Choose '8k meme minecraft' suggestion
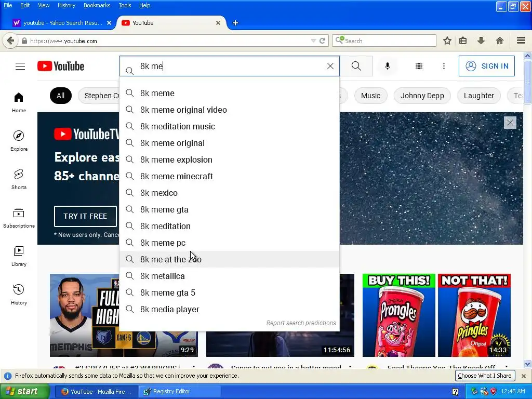The width and height of the screenshot is (532, 399). pos(229,176)
